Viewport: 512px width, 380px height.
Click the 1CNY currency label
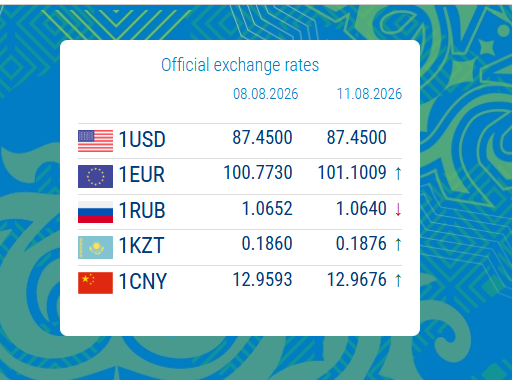(x=143, y=282)
